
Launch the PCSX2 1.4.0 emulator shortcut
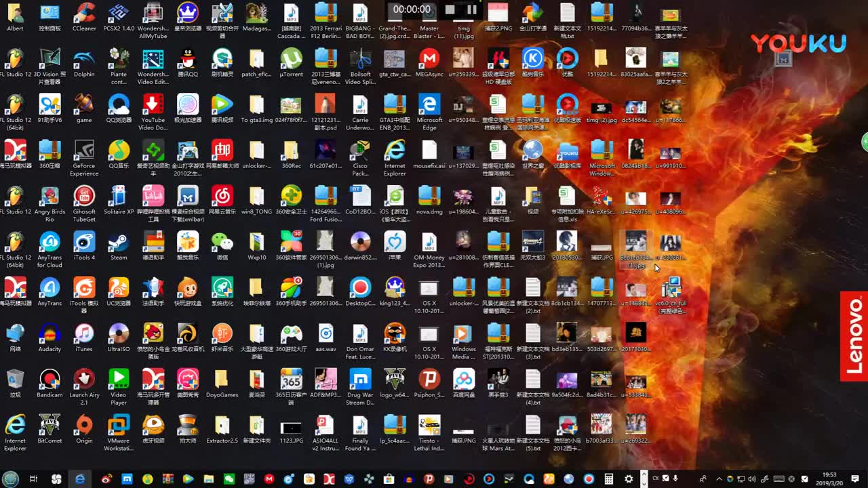[119, 18]
